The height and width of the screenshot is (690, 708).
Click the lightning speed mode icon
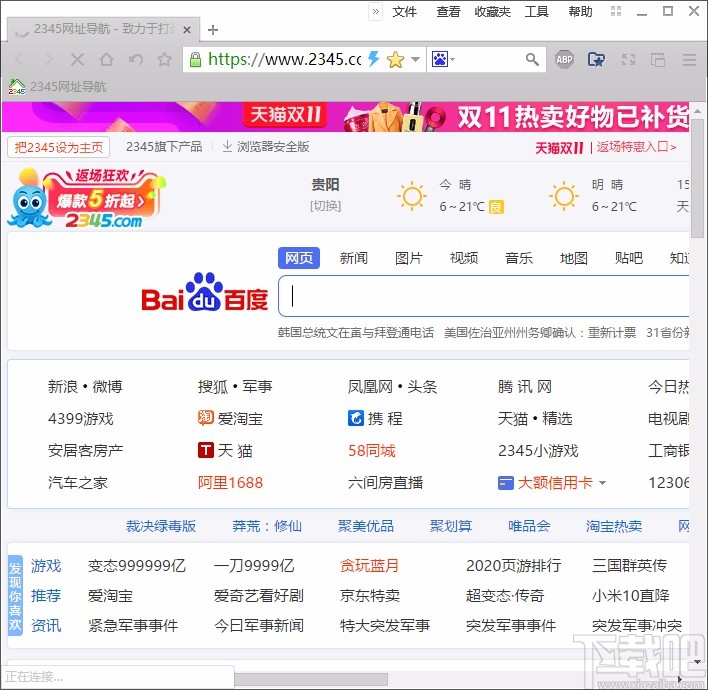click(x=374, y=59)
